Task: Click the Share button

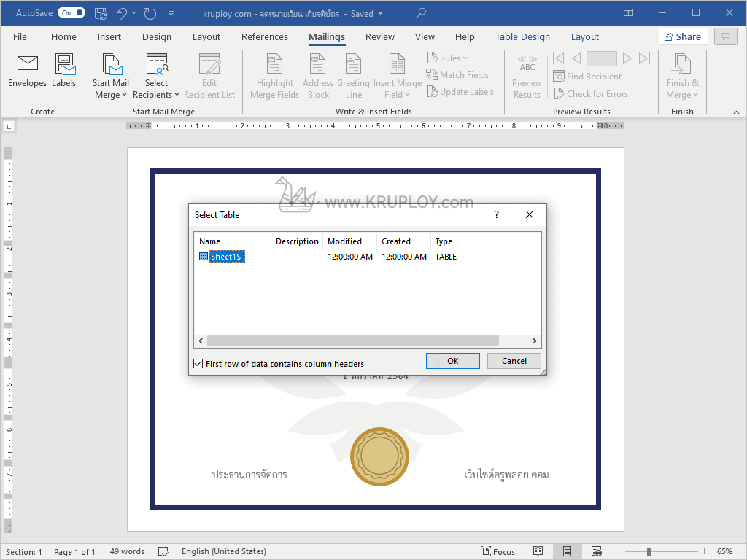Action: tap(683, 36)
